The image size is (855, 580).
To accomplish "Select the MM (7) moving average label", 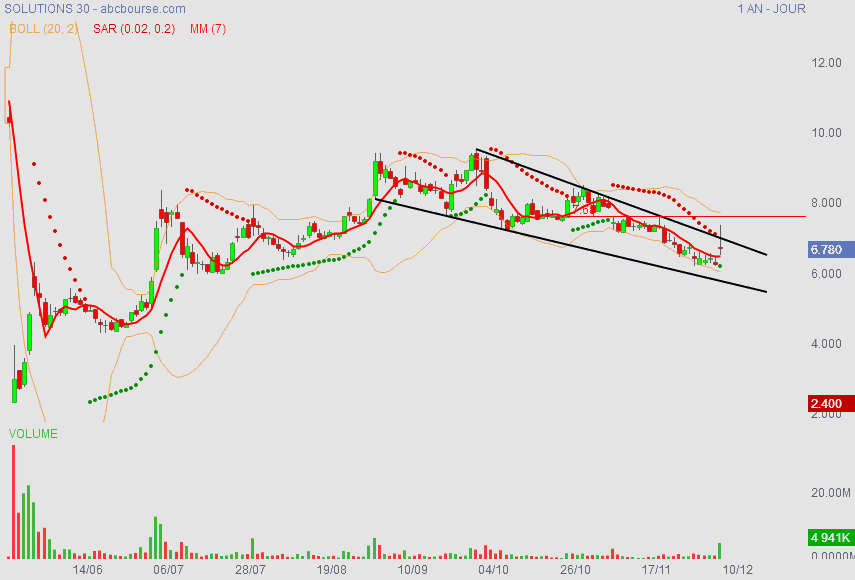I will point(208,29).
